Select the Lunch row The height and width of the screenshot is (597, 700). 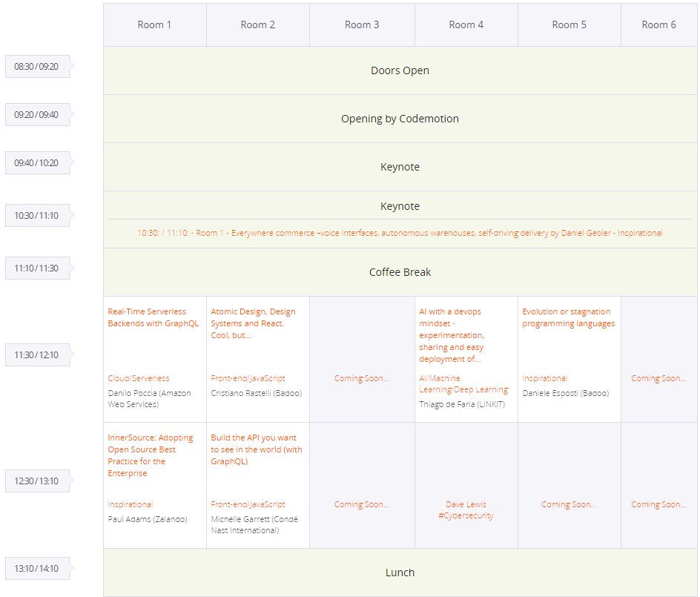click(x=400, y=573)
